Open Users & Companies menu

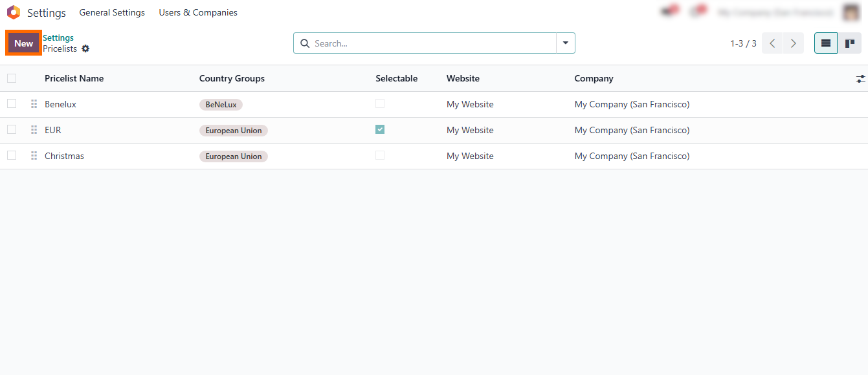click(198, 12)
